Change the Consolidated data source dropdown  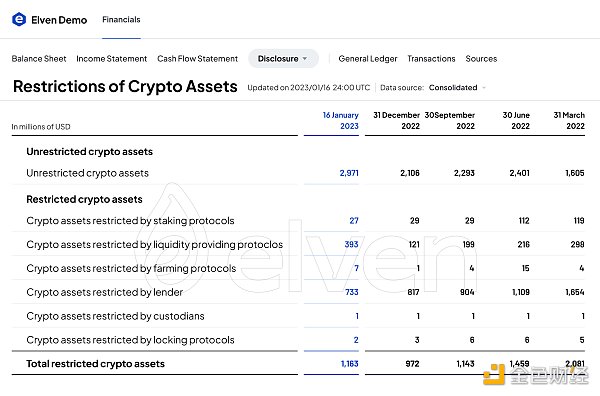pos(457,88)
